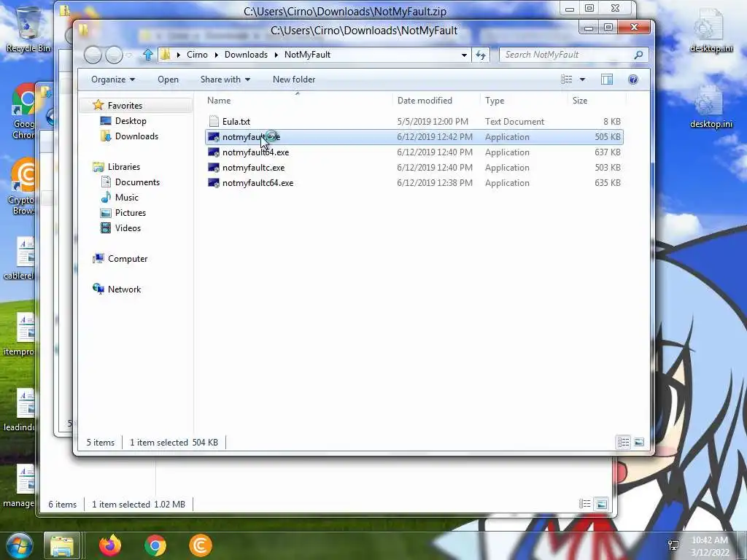This screenshot has width=747, height=560.
Task: Select the top desktop.ini desktop icon
Action: click(x=711, y=31)
